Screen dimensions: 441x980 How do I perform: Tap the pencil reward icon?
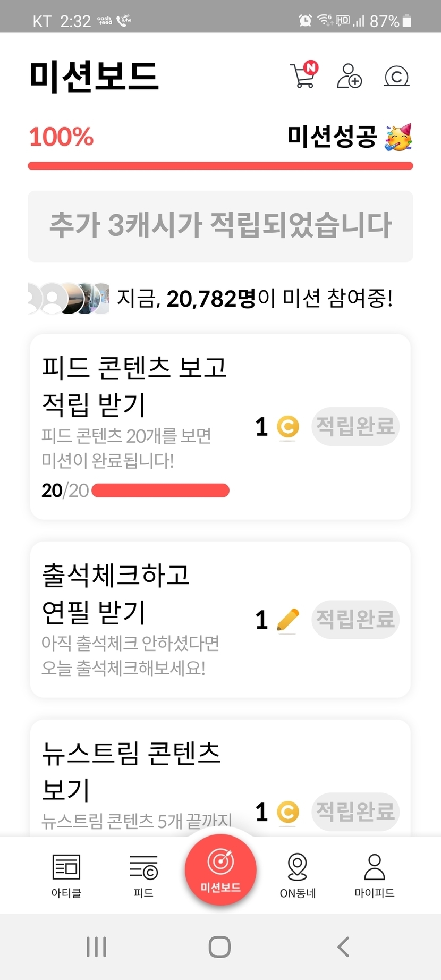tap(288, 620)
